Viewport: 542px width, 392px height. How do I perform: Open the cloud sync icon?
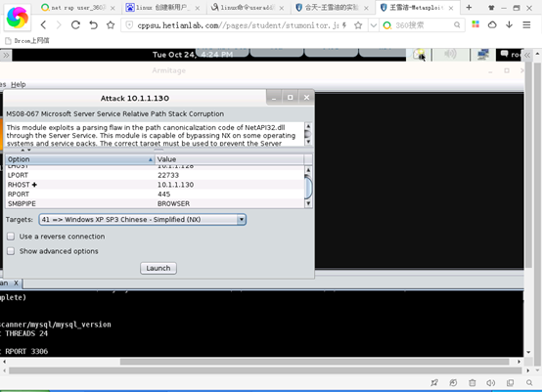point(492,24)
